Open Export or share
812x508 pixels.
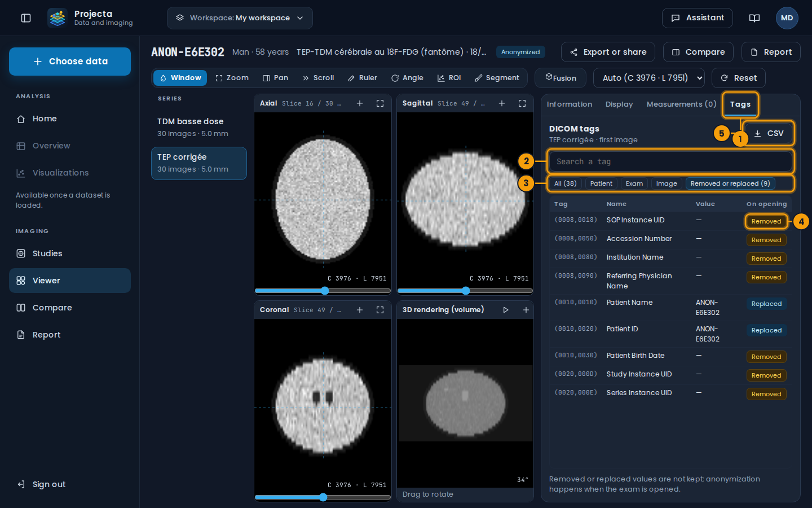pyautogui.click(x=608, y=52)
